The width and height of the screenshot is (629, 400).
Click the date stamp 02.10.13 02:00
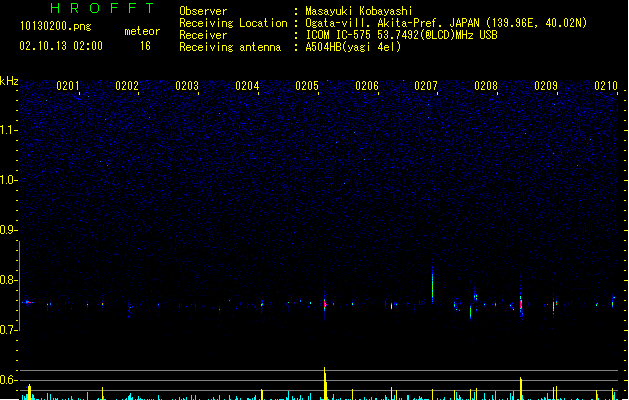click(x=61, y=46)
